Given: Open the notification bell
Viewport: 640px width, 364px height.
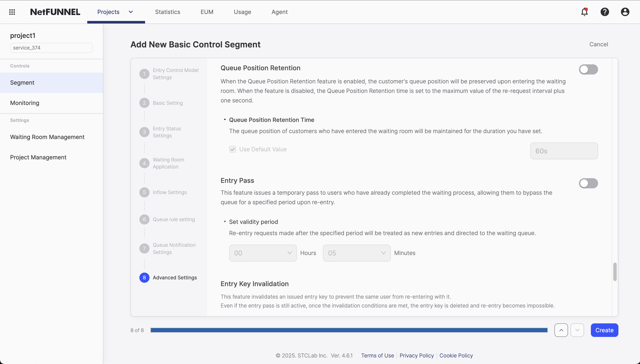Looking at the screenshot, I should point(585,12).
